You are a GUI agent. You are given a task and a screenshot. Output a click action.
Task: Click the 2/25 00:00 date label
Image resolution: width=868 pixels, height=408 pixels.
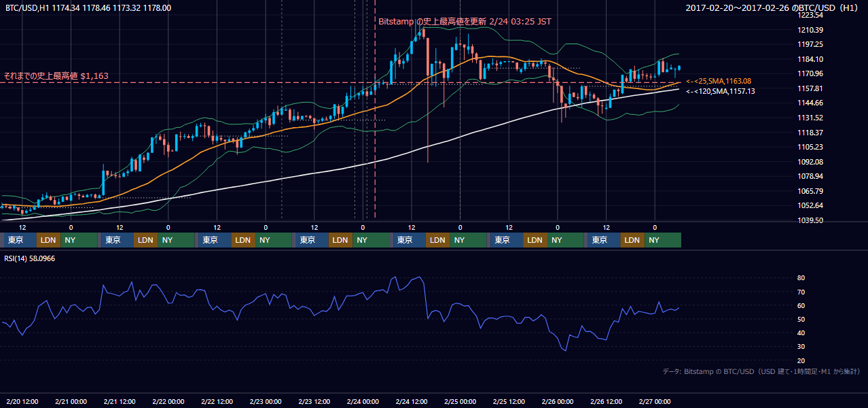[x=460, y=402]
